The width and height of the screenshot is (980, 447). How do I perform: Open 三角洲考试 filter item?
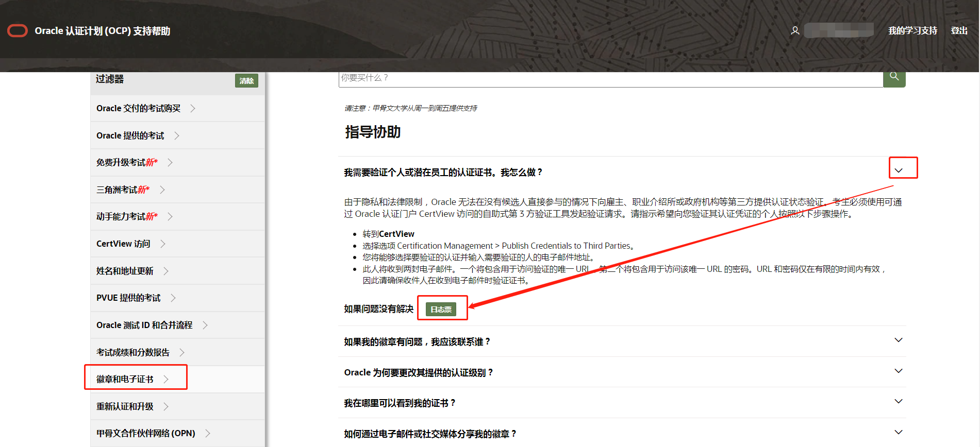pos(177,190)
